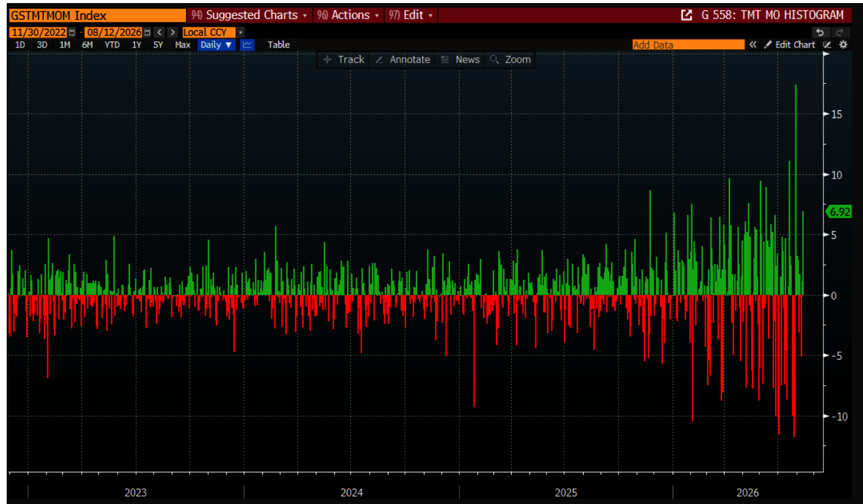
Task: Collapse the Add Data double-chevron
Action: click(753, 44)
